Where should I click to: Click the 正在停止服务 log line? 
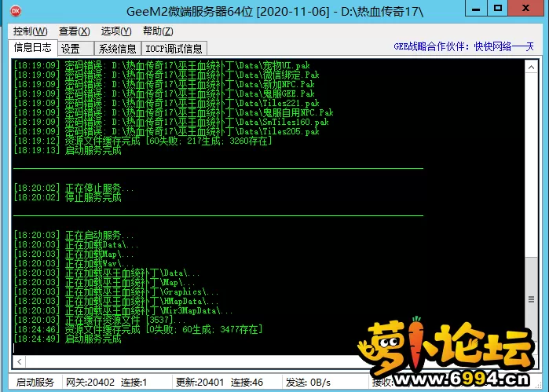pos(74,188)
